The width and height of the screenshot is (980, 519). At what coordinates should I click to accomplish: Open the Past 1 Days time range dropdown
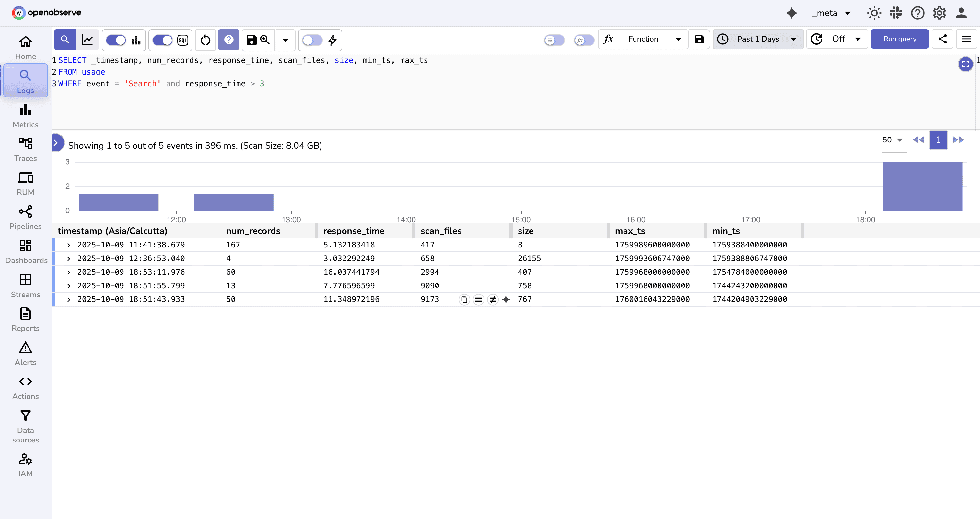(x=757, y=39)
